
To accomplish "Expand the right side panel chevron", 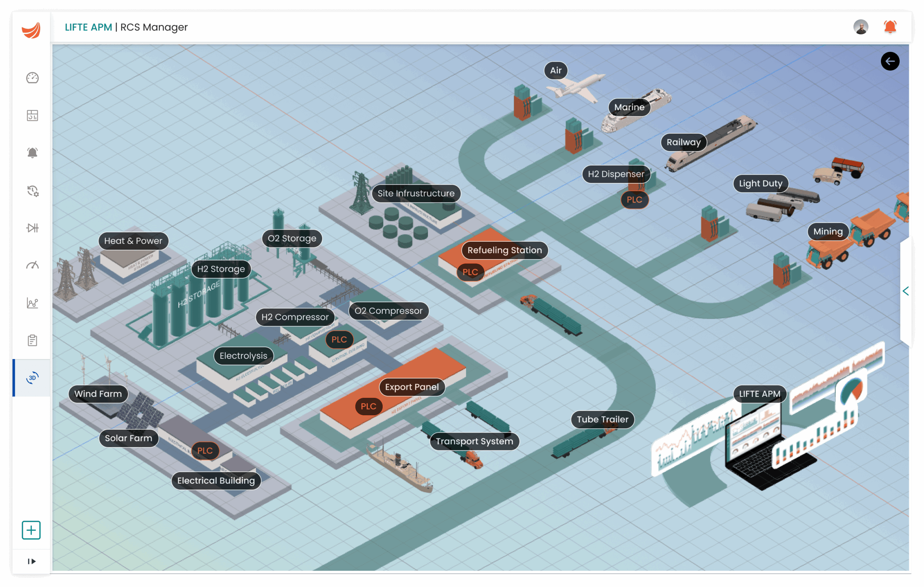I will pyautogui.click(x=906, y=291).
